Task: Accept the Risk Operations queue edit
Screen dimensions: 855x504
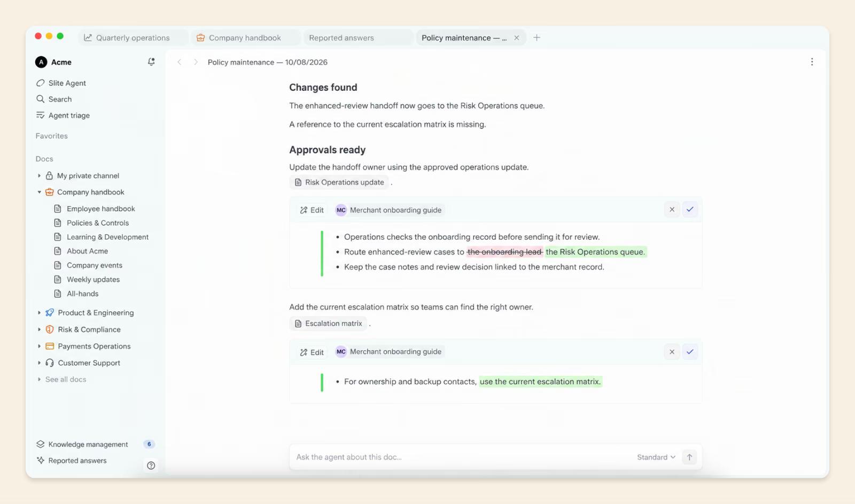Action: pyautogui.click(x=690, y=210)
